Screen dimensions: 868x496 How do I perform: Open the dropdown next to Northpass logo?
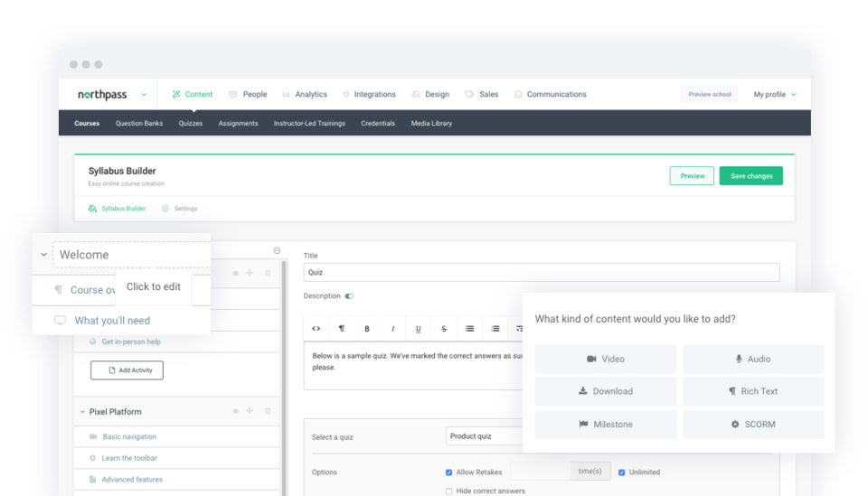click(x=144, y=95)
